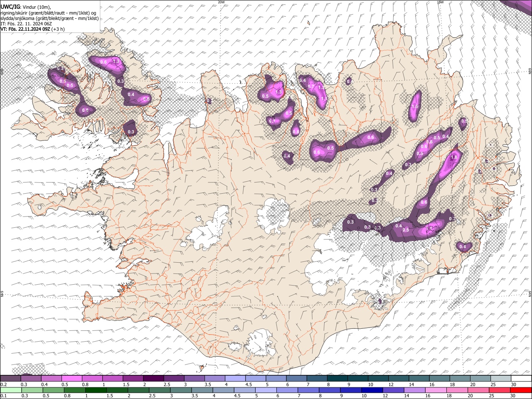
Task: Click '3.5' label in lower rain legend row
Action: coord(195,396)
